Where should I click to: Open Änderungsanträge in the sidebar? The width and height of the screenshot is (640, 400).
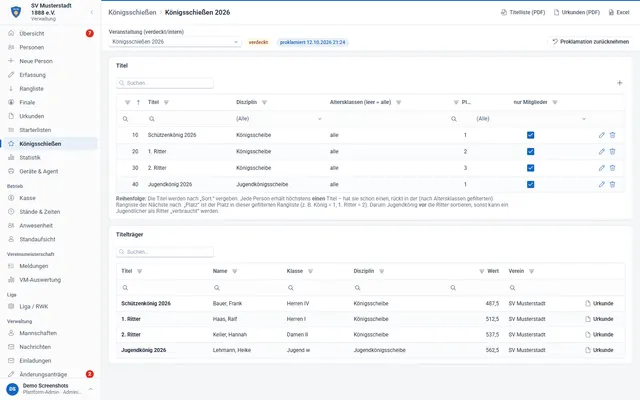(x=49, y=374)
